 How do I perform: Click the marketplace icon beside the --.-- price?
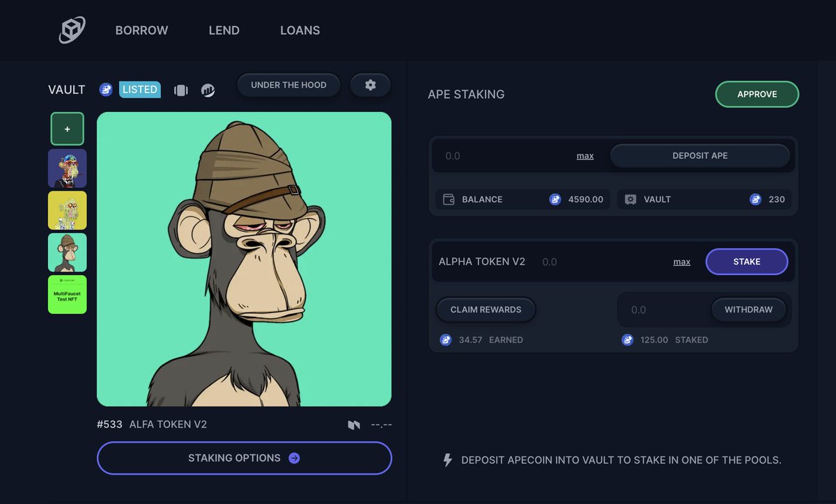(355, 425)
